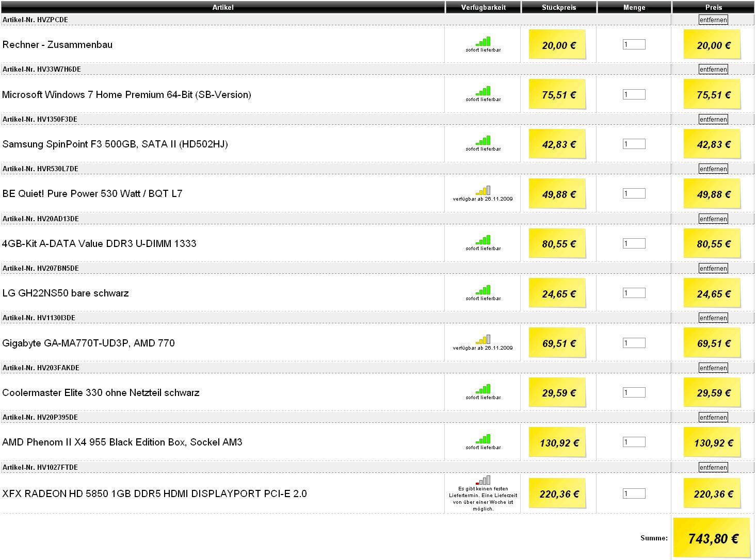This screenshot has width=756, height=560.
Task: Click the Verfügbarkeit column header
Action: (x=483, y=7)
